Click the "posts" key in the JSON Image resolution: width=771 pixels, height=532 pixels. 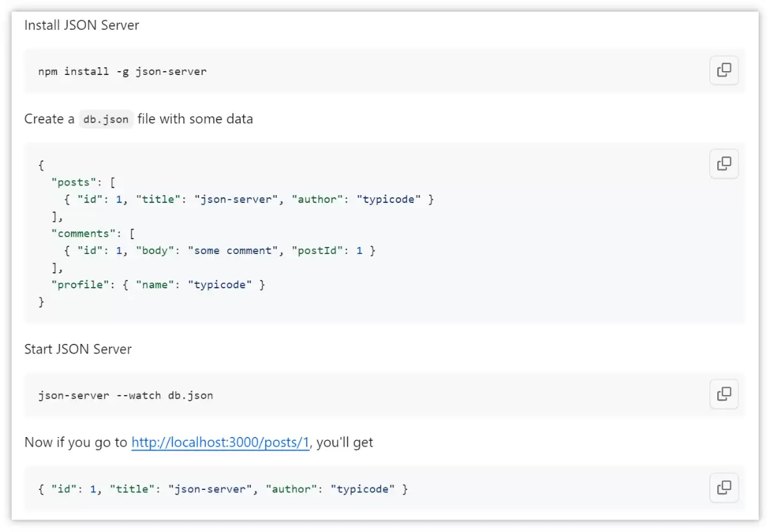pos(74,182)
